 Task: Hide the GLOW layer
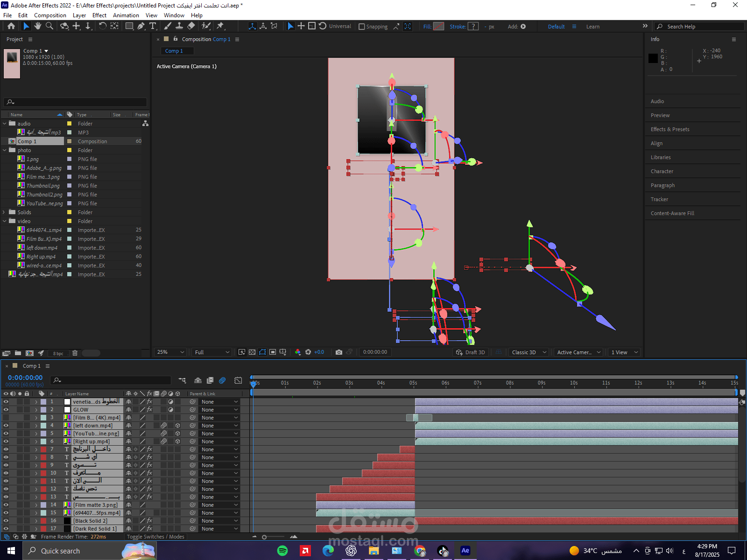point(6,410)
